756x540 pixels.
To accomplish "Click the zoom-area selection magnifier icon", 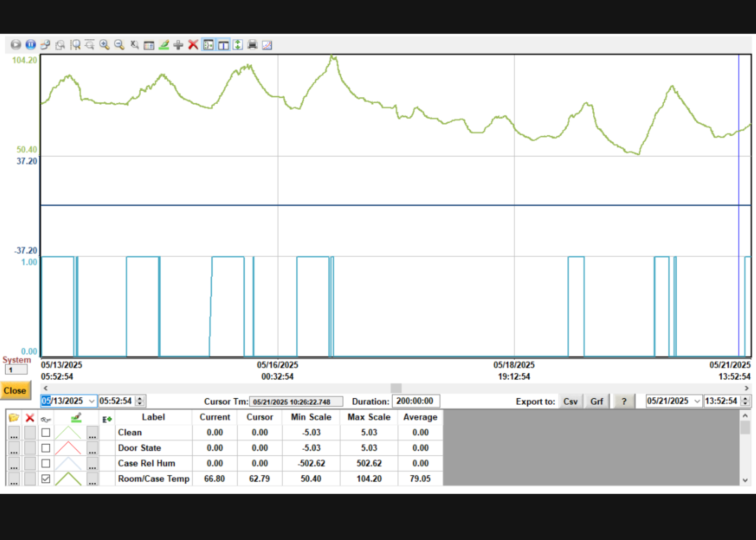I will point(60,45).
